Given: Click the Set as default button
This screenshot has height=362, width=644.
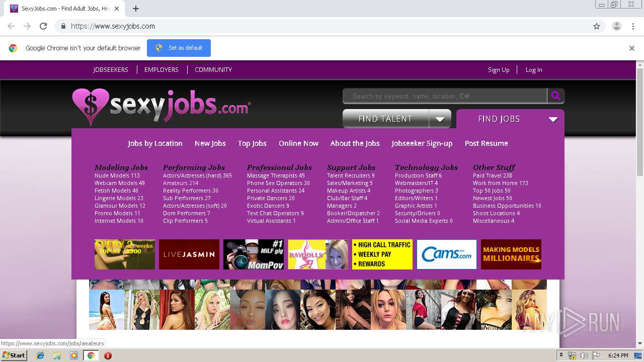Looking at the screenshot, I should (179, 48).
